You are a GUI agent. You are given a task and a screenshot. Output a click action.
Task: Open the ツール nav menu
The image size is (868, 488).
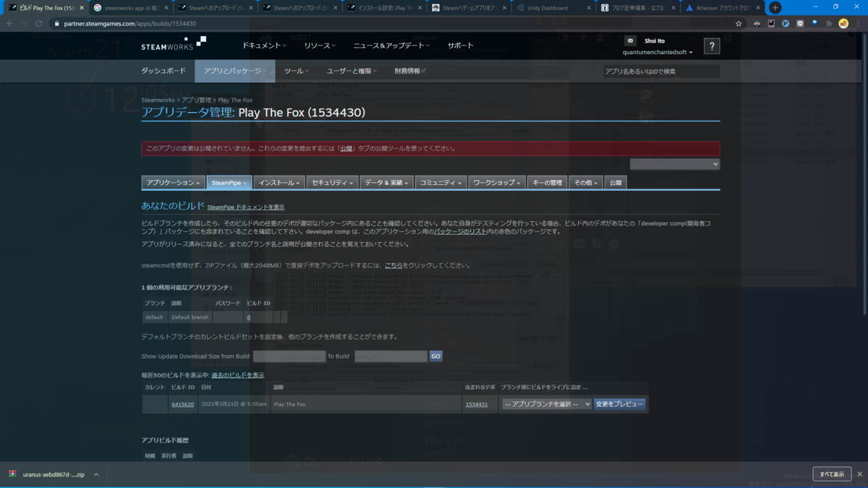click(x=297, y=71)
